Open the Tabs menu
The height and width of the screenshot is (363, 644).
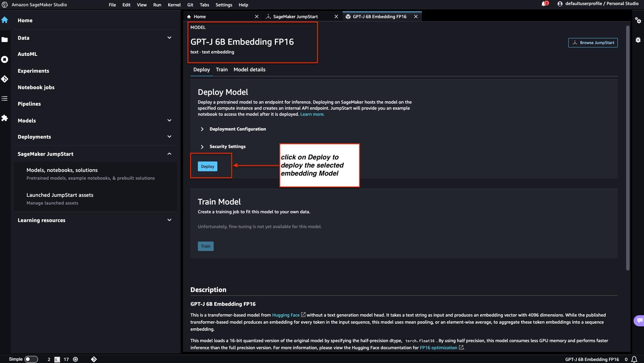coord(204,5)
